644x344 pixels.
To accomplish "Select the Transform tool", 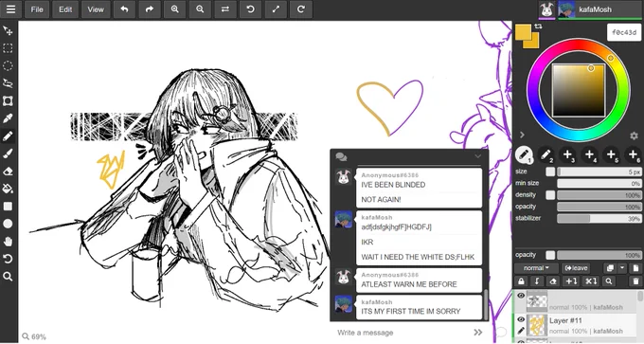I will click(8, 101).
